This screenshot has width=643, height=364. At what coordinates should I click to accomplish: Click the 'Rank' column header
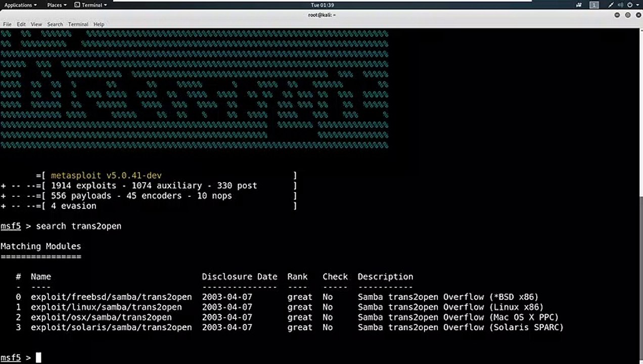click(x=298, y=277)
